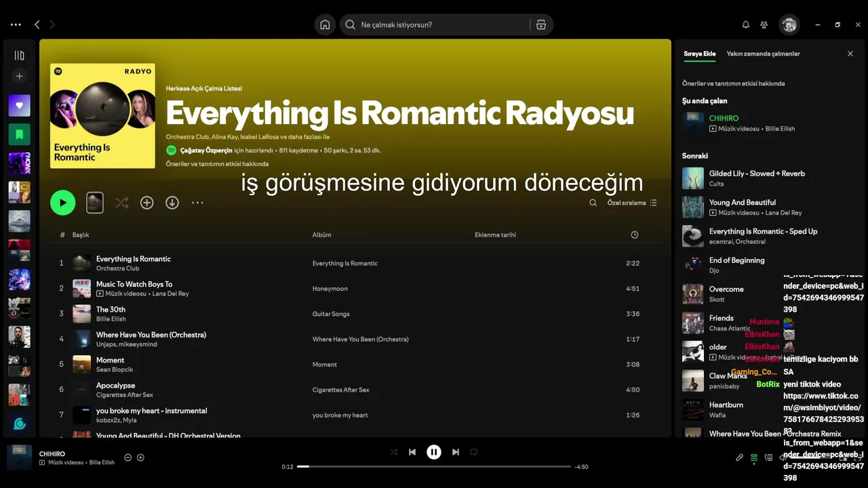
Task: Toggle shuffle for this playlist
Action: pos(121,203)
